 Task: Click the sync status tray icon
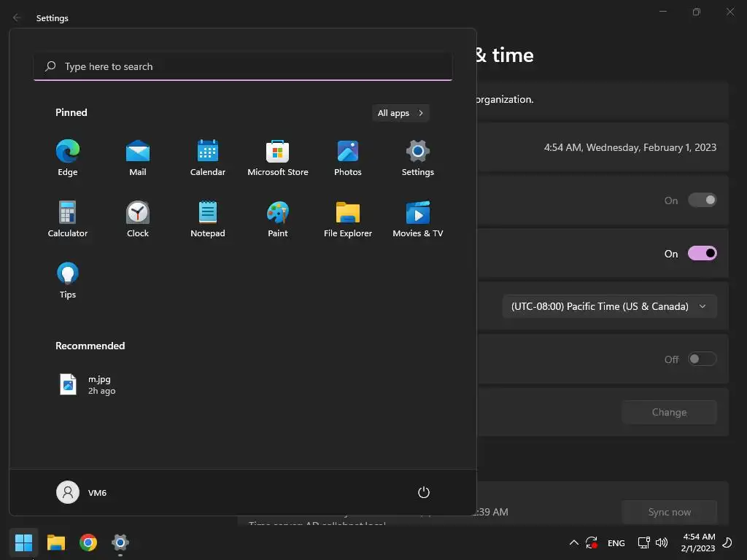point(592,542)
